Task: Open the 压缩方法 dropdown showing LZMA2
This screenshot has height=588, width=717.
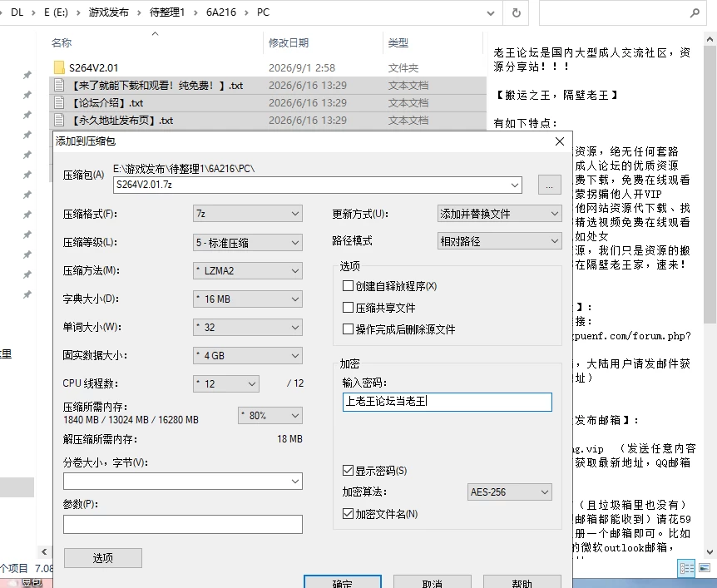Action: coord(247,270)
